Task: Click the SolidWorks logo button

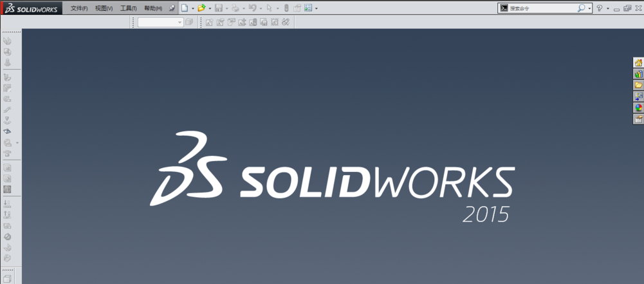Action: tap(32, 8)
